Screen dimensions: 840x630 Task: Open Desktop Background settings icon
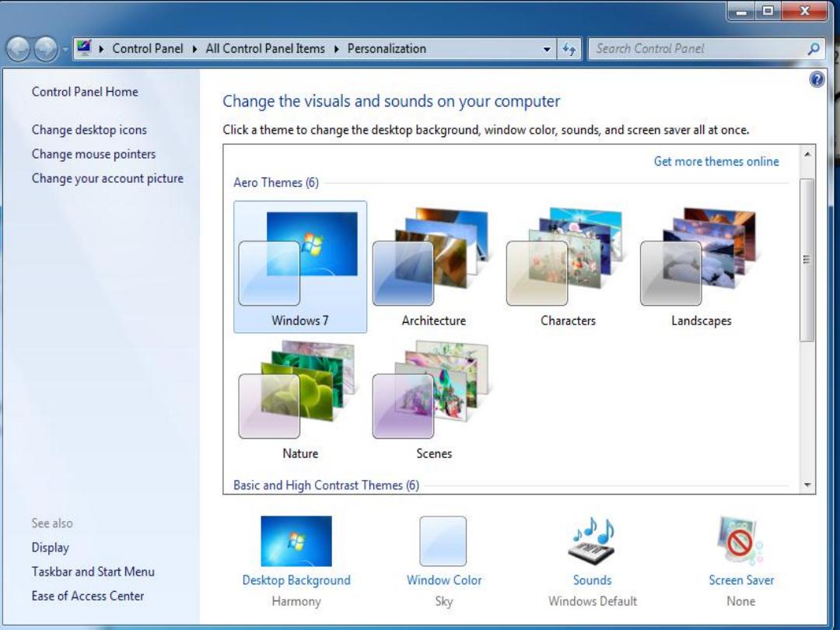coord(296,541)
